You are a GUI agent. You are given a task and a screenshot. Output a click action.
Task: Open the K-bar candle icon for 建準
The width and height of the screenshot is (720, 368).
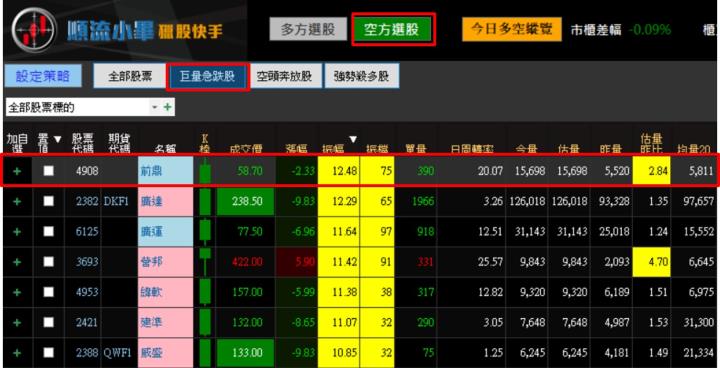pos(205,323)
